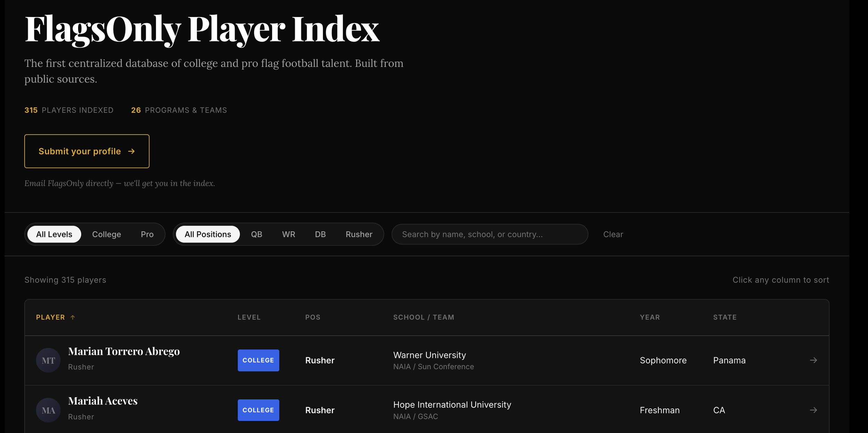Image resolution: width=868 pixels, height=433 pixels.
Task: Click the Submit your profile button
Action: (87, 151)
